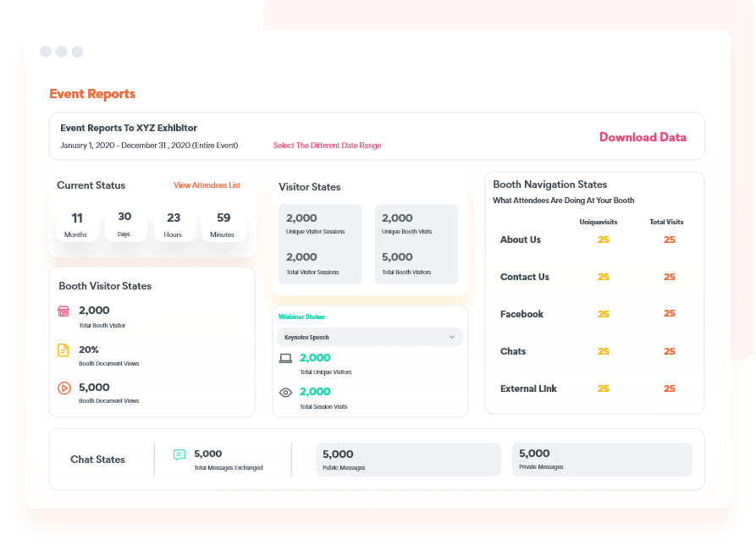Open View Attendees List link
756x551 pixels.
207,185
